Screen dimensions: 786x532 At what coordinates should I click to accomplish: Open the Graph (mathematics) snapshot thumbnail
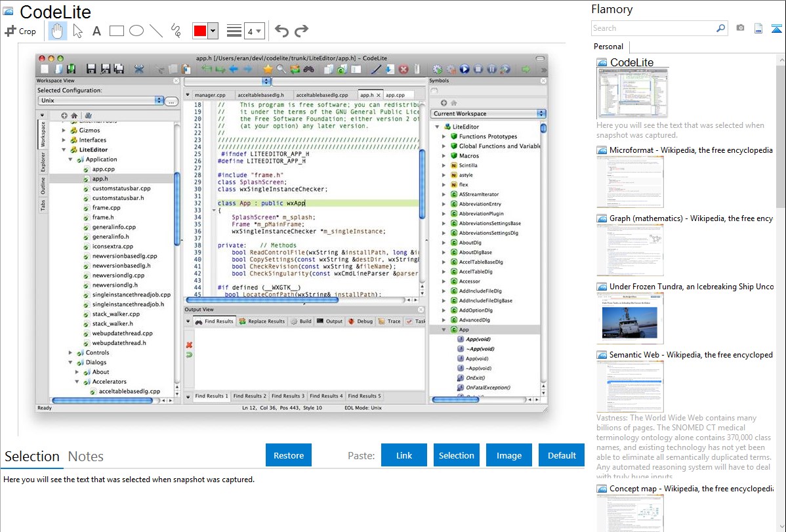tap(630, 250)
